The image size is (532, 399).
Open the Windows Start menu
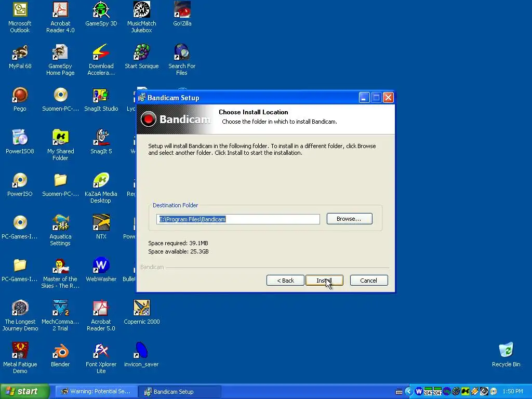[x=25, y=391]
